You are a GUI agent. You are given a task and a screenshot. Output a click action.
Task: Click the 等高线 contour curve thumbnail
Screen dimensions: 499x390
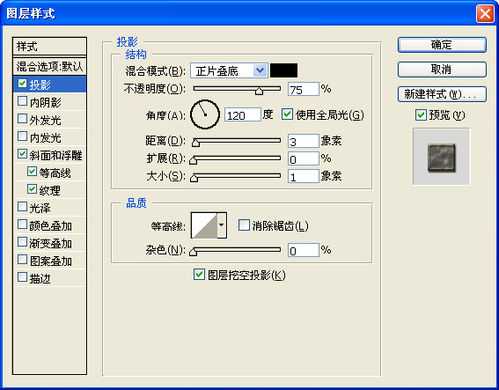coord(204,225)
